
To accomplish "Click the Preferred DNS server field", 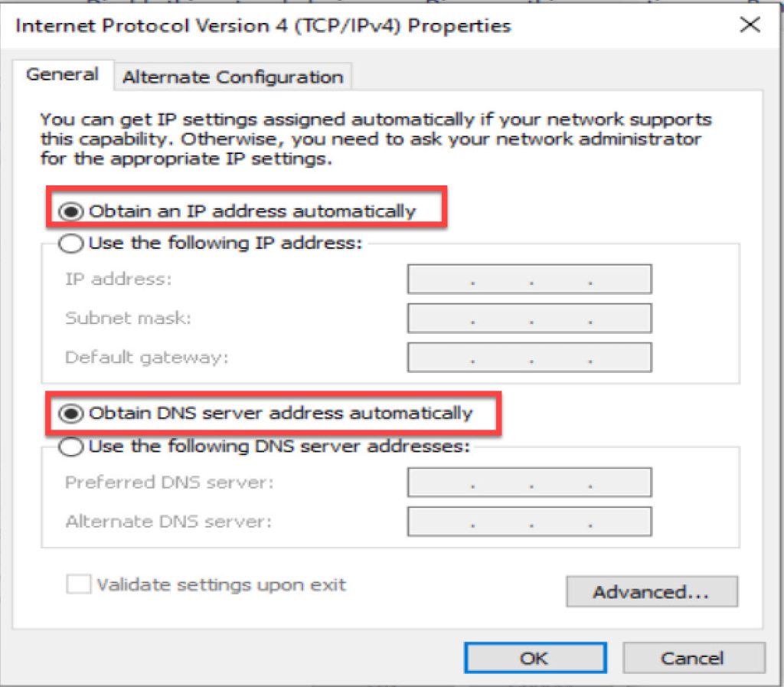I will (x=530, y=482).
